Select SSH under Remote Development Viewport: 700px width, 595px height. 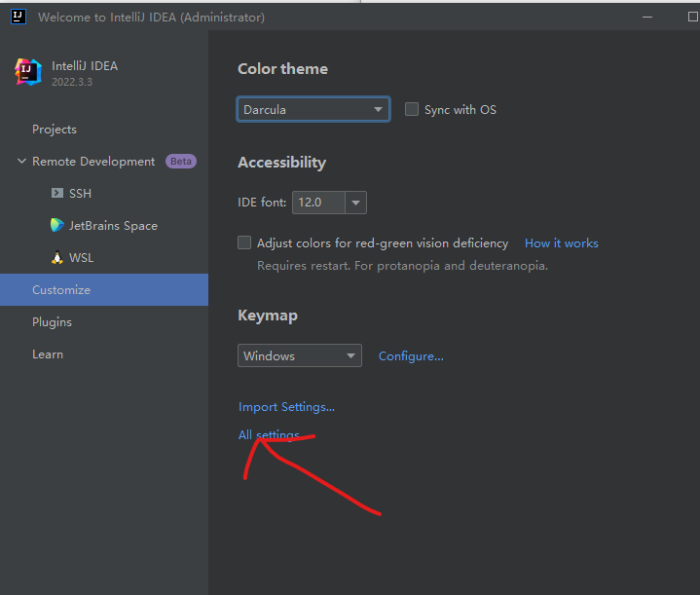pyautogui.click(x=81, y=194)
